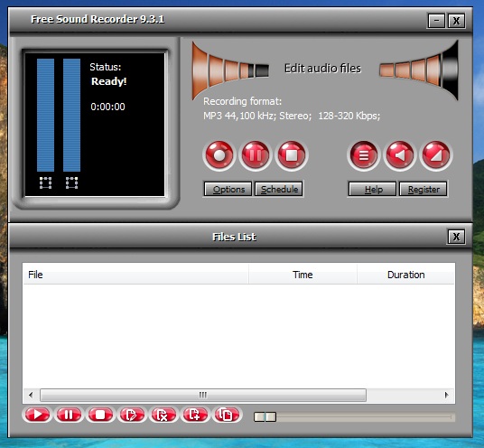484x448 pixels.
Task: Click the horizontal scrollbar right arrow
Action: pos(447,395)
